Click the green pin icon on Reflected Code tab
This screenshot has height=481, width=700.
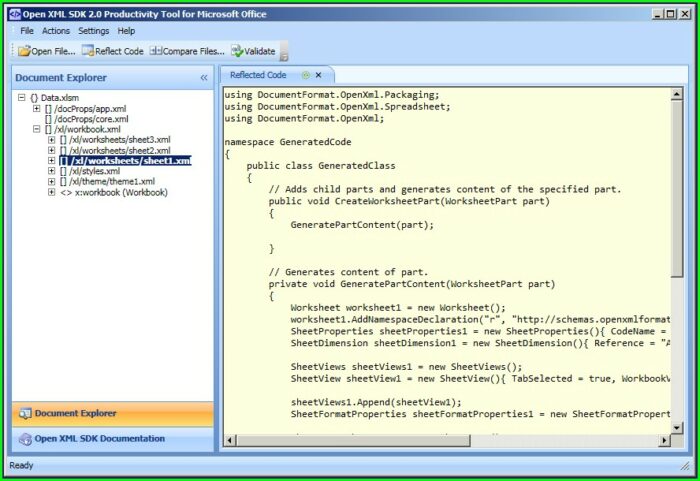306,75
